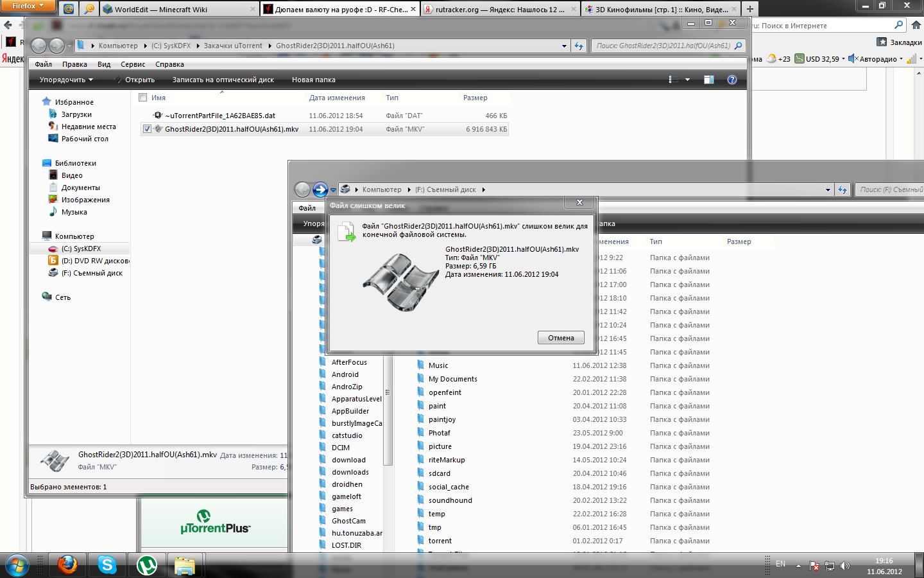Click the Forward arrow in the SysKDFX Explorer window
Screen dimensions: 924x578
[x=56, y=46]
